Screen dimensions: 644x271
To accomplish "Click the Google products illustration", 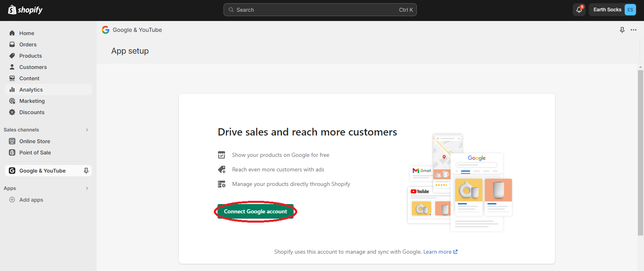I will click(460, 182).
